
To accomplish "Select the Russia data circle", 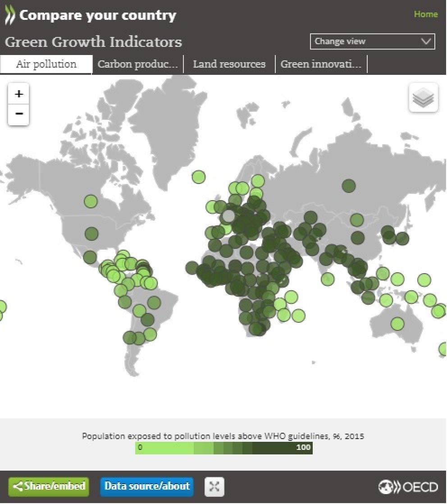I will click(349, 186).
